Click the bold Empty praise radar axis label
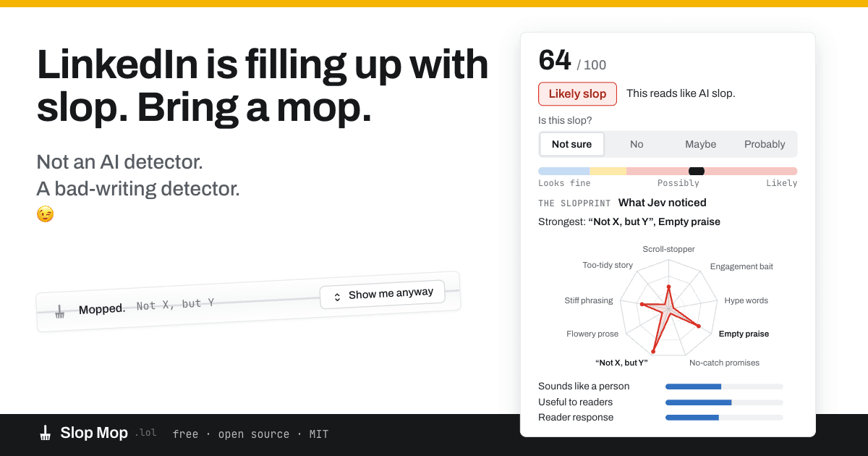 pos(744,334)
